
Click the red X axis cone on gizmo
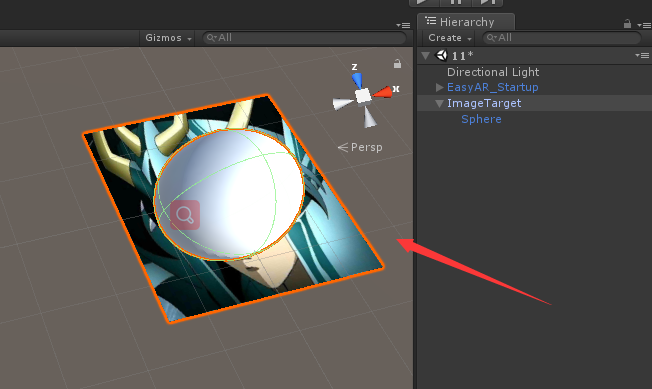coord(382,92)
